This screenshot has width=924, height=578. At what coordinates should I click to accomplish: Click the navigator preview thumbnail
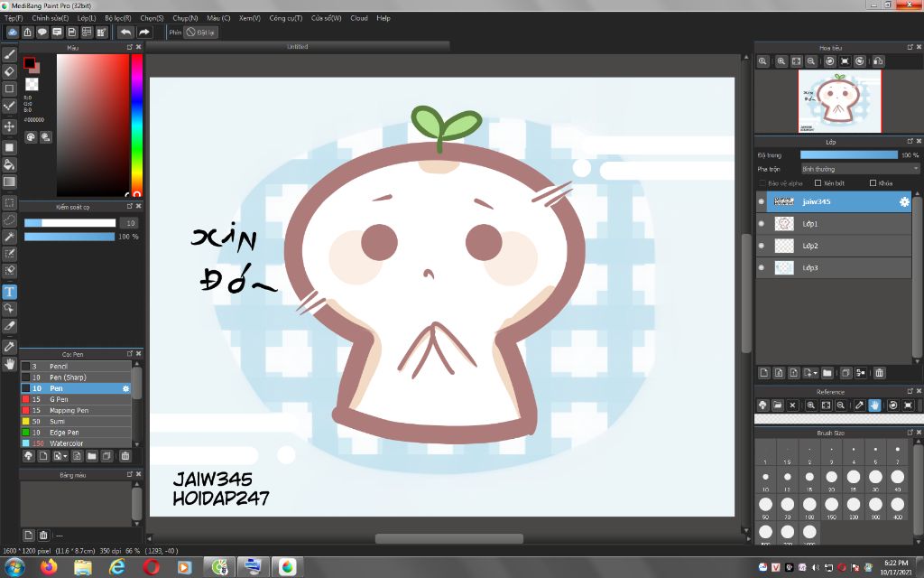tap(840, 101)
